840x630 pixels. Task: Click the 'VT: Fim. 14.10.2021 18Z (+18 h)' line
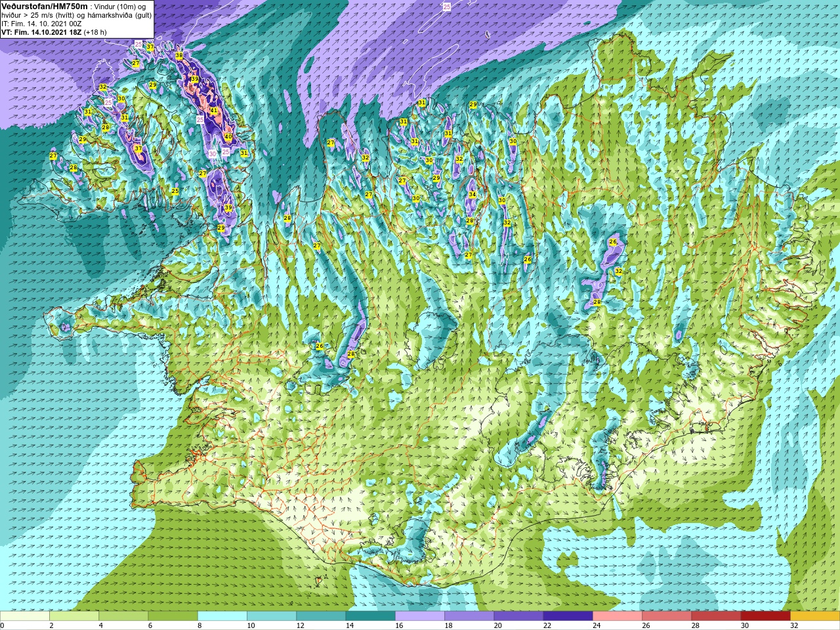[54, 31]
